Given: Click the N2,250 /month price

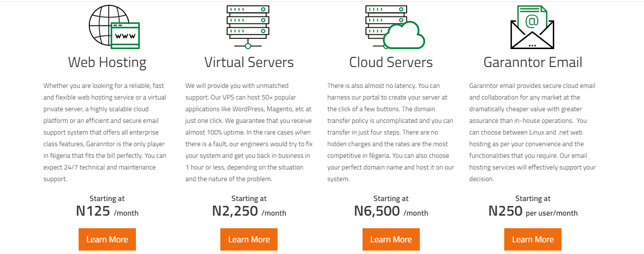Looking at the screenshot, I should click(x=249, y=211).
